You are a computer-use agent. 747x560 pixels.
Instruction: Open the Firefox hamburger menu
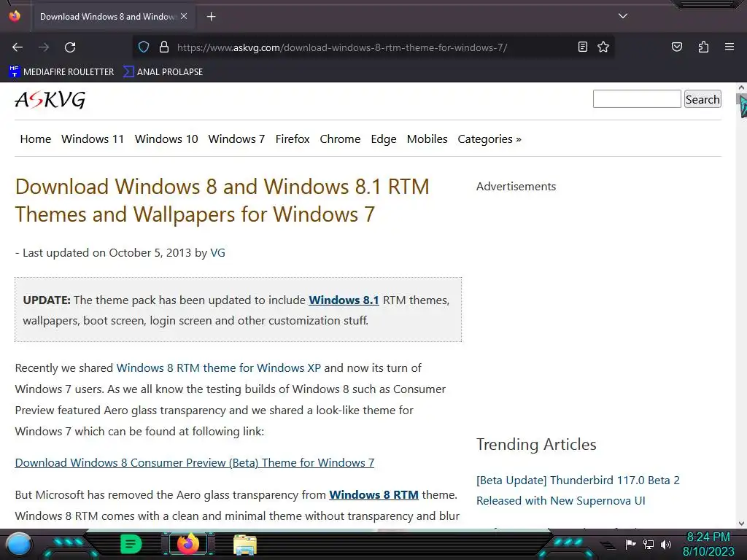[729, 47]
